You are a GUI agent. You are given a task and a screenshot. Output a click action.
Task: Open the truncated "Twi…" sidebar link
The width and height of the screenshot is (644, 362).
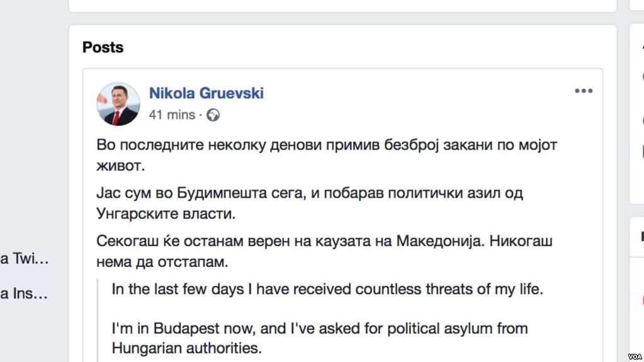[x=24, y=258]
